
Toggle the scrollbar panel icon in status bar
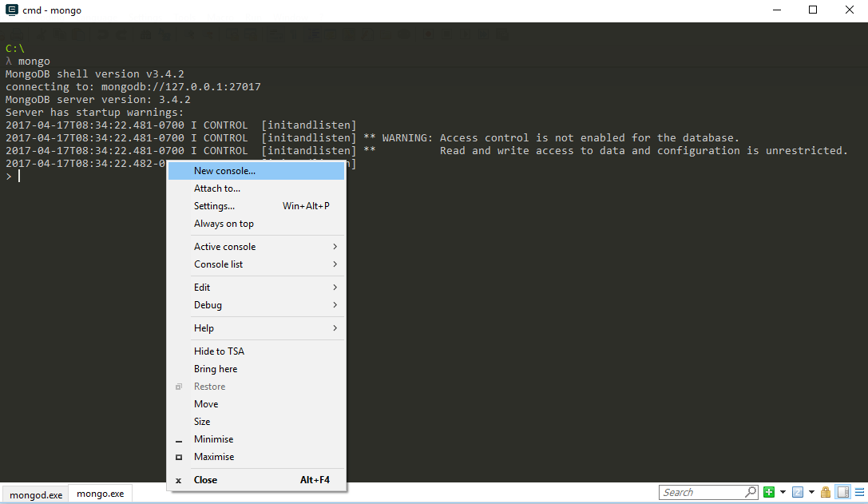click(x=843, y=492)
